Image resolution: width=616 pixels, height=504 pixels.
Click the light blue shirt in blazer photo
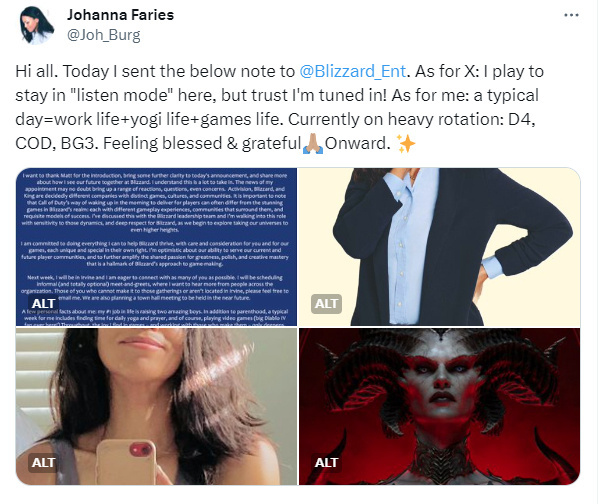point(410,246)
